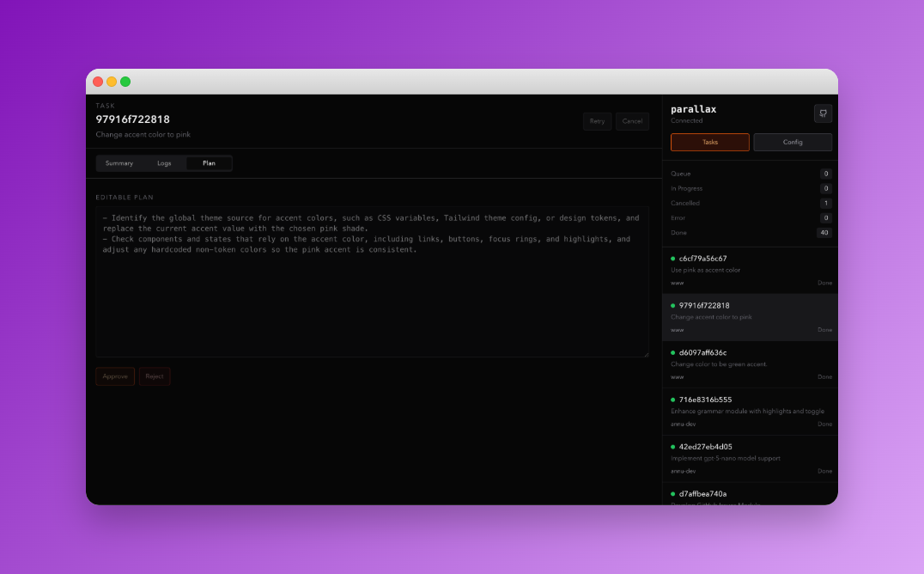Screen dimensions: 924x574
Task: Open the Logs tab
Action: click(x=164, y=163)
